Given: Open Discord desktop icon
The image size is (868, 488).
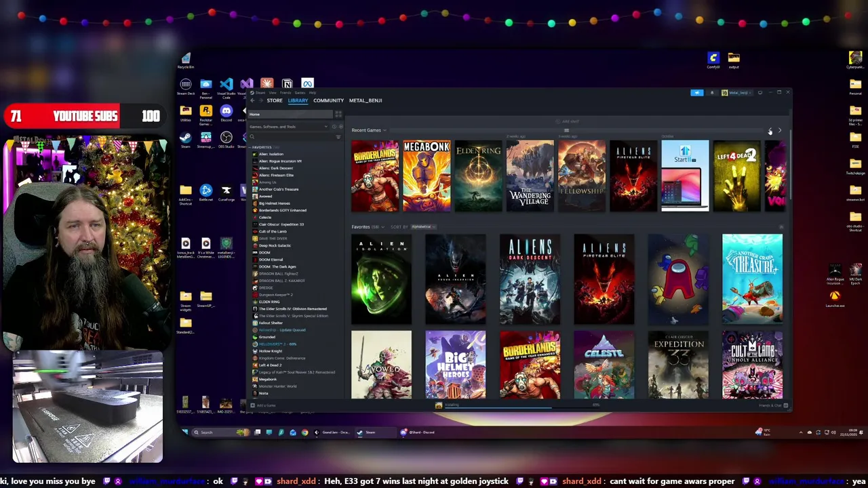Looking at the screenshot, I should [226, 113].
